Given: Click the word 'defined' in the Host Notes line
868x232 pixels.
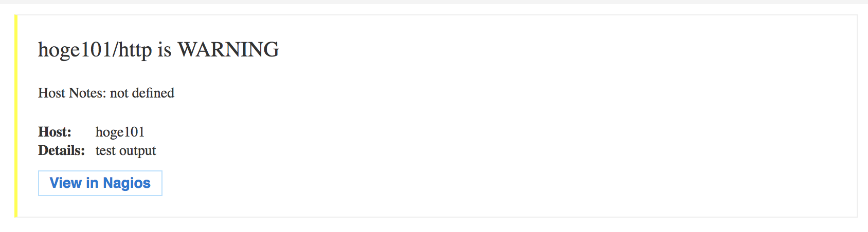Looking at the screenshot, I should (153, 93).
